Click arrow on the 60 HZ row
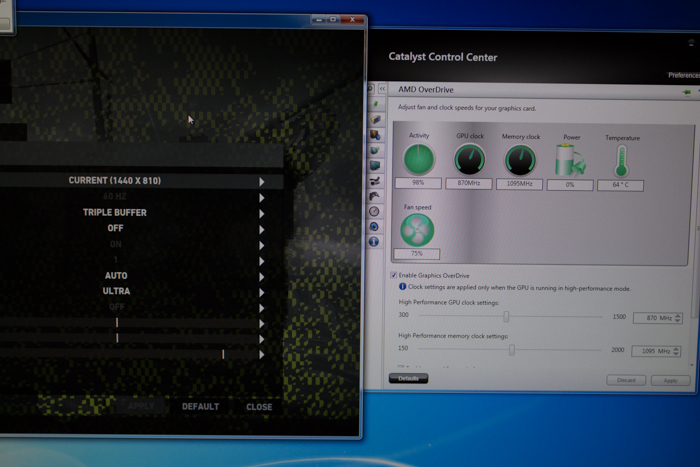Screen dimensions: 700x467 [x=262, y=198]
